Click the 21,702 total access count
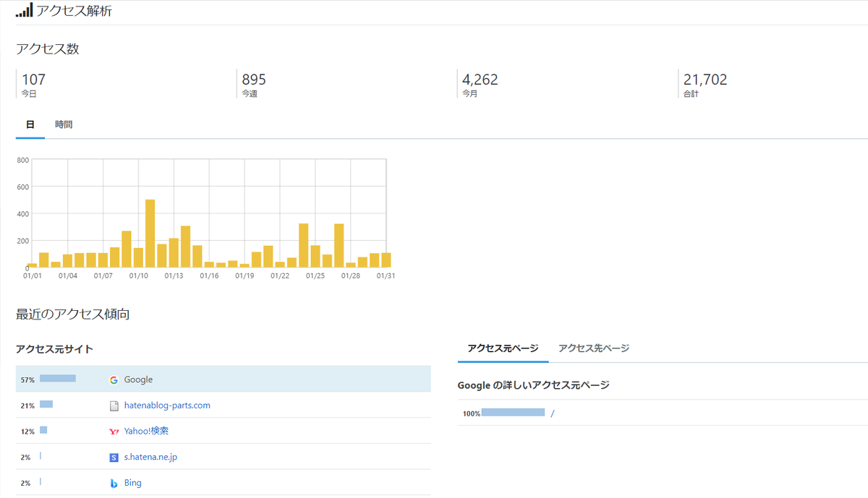 coord(705,80)
